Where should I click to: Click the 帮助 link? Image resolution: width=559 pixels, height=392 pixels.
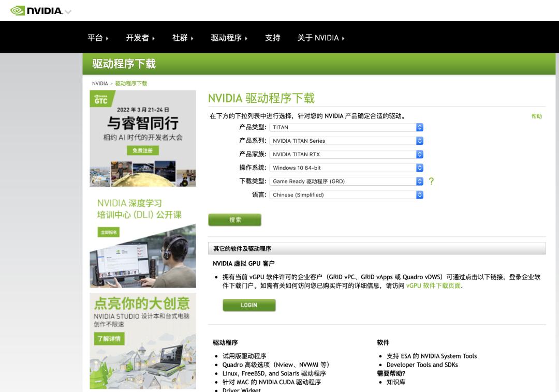(537, 116)
